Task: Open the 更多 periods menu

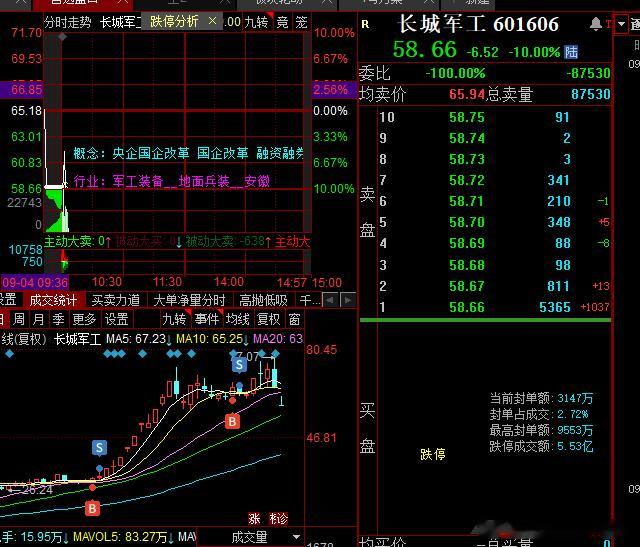Action: tap(84, 319)
